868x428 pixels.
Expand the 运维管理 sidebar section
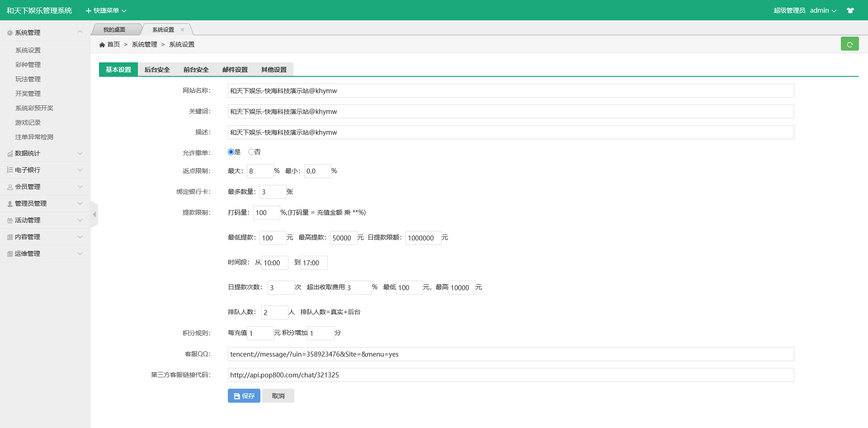pos(45,254)
